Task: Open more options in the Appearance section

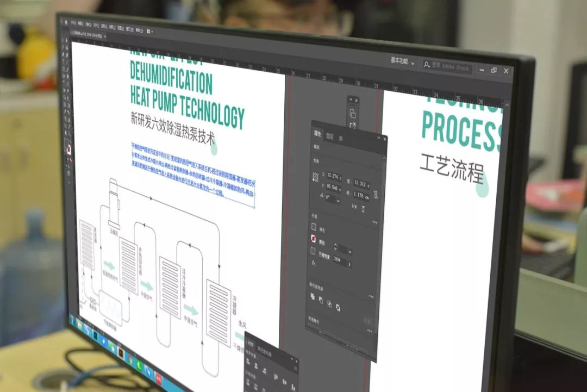Action: coord(374,222)
